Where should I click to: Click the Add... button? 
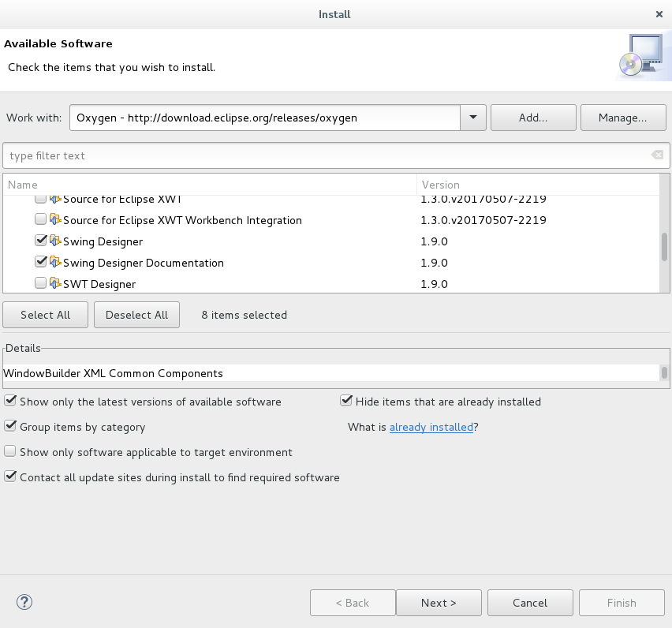tap(533, 118)
